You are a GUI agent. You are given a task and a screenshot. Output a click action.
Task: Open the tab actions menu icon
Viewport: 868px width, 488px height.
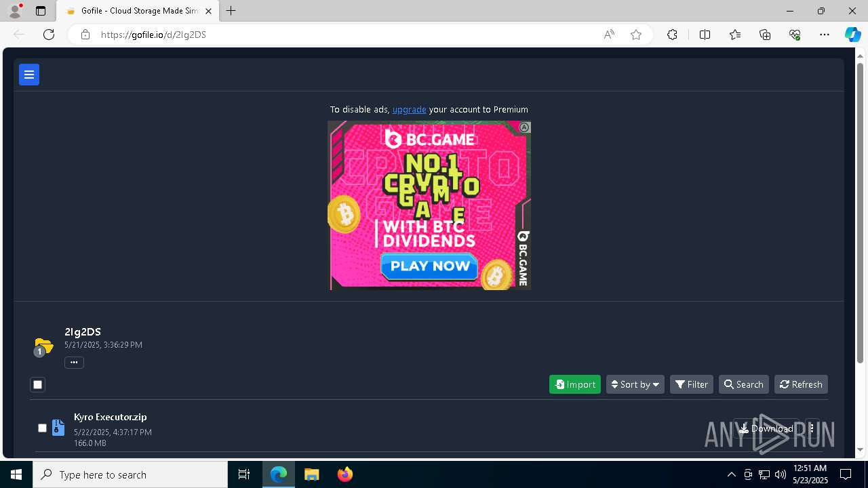pyautogui.click(x=41, y=11)
